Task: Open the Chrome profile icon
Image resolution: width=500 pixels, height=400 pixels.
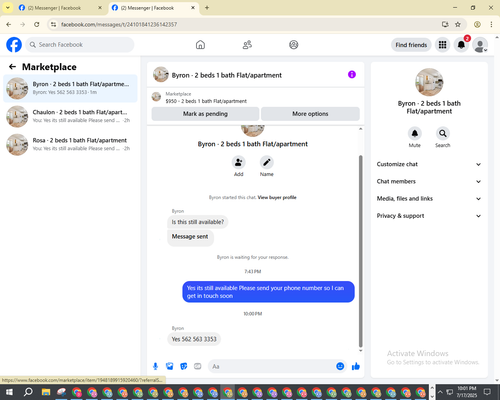Action: pos(477,24)
